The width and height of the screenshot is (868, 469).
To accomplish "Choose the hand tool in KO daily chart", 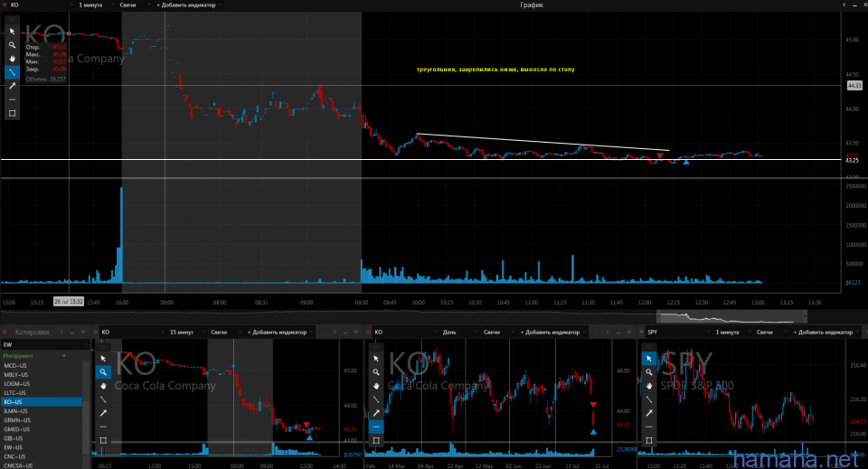I will (x=376, y=386).
